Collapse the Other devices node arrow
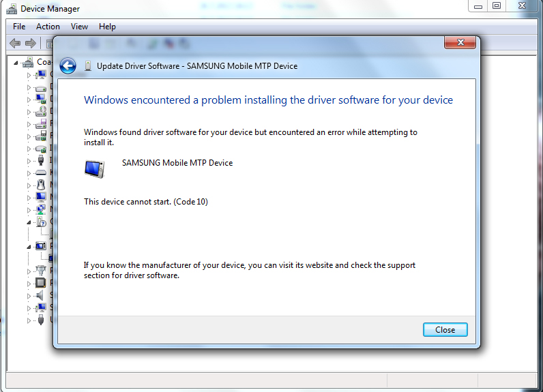 pyautogui.click(x=29, y=222)
